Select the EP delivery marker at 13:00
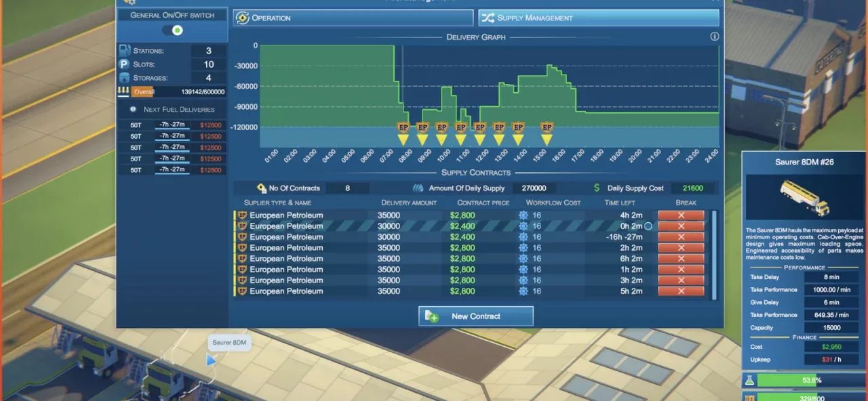868x401 pixels. coord(499,134)
